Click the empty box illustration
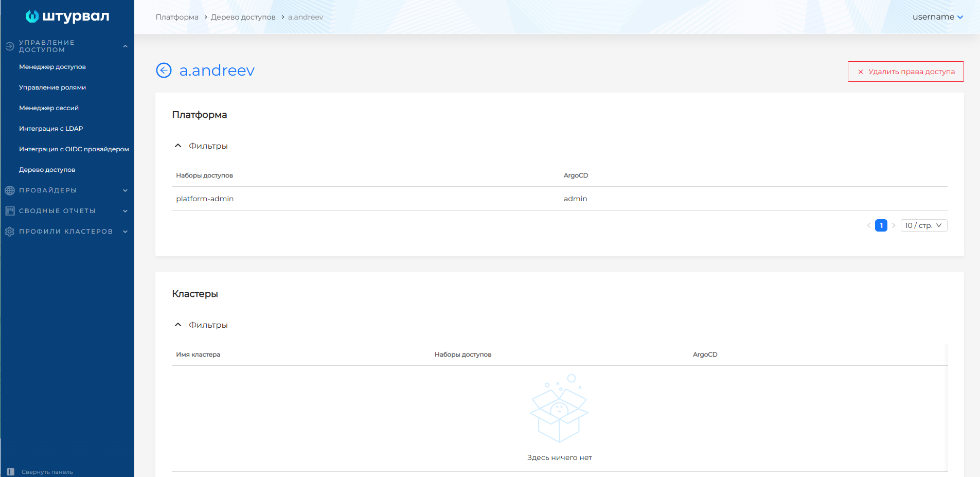 coord(559,409)
